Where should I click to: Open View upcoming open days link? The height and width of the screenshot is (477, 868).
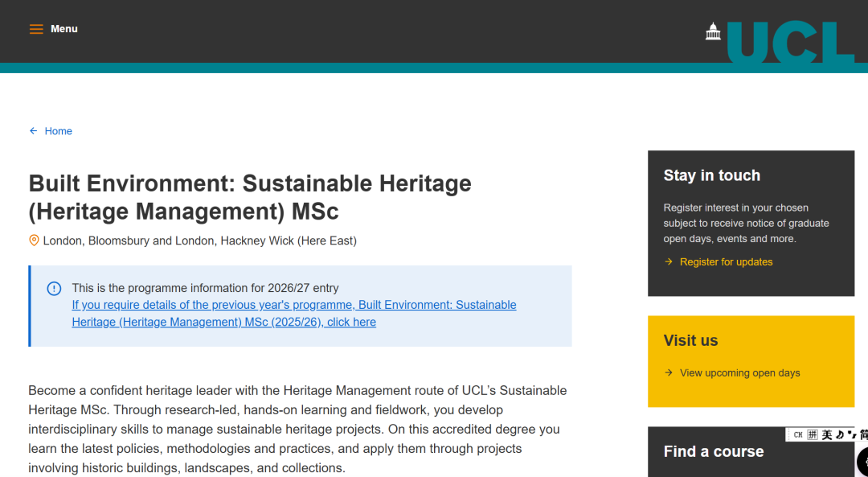pyautogui.click(x=739, y=373)
